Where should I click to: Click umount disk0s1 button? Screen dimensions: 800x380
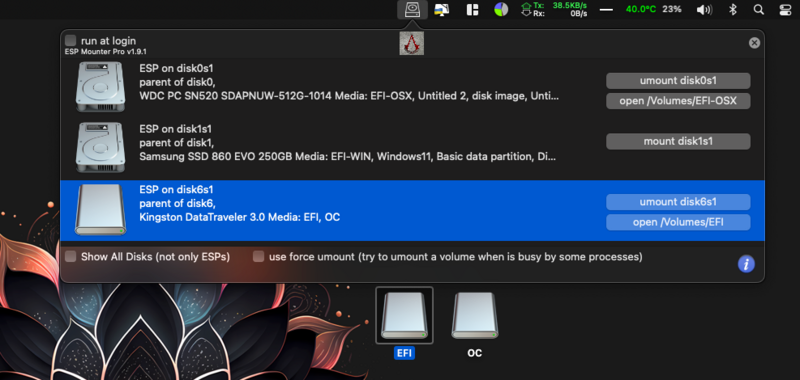pos(678,81)
